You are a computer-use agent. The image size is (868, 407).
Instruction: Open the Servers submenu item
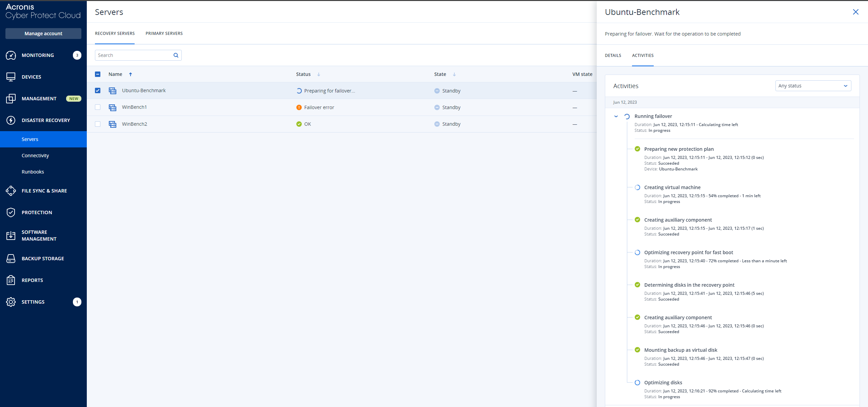pyautogui.click(x=43, y=139)
